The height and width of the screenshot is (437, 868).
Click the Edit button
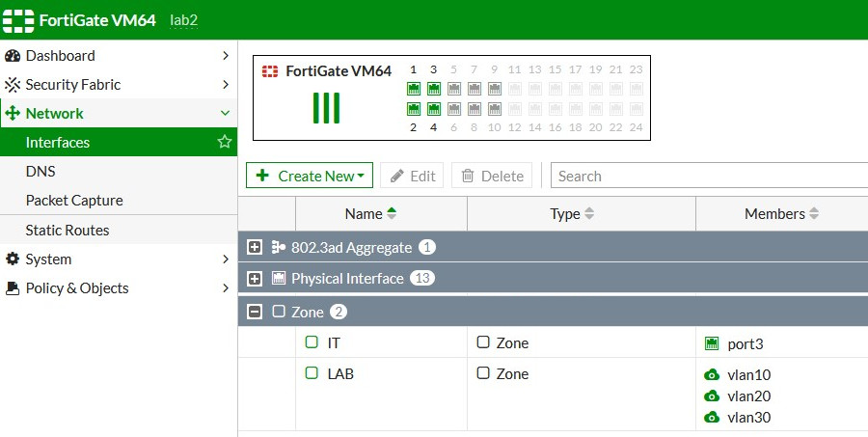pos(412,176)
